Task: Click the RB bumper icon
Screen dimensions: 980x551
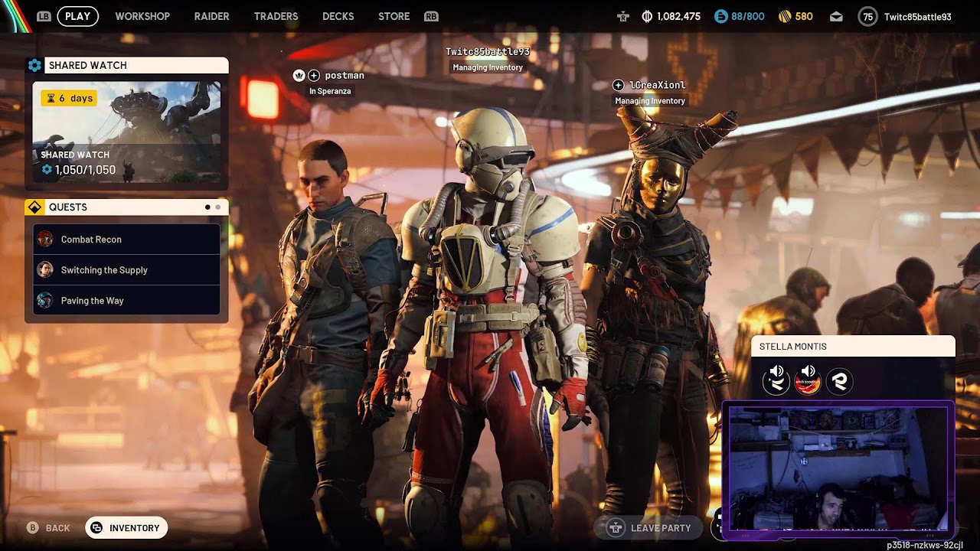Action: pos(431,16)
